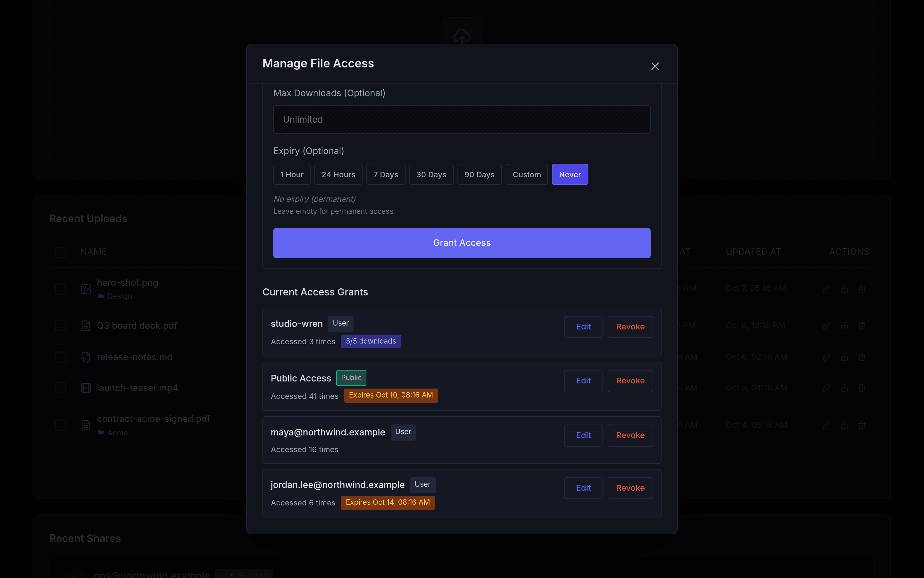This screenshot has height=578, width=924.
Task: Copy share link for contract-acme-signed.pdf
Action: [x=826, y=425]
